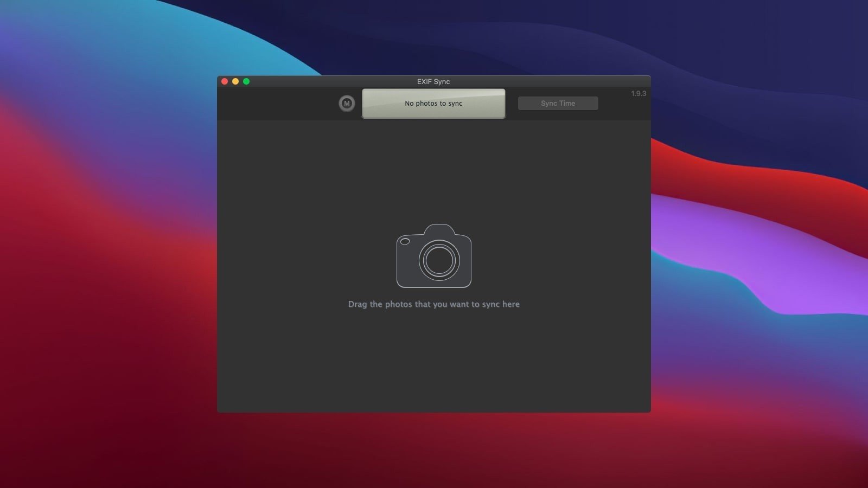Viewport: 868px width, 488px height.
Task: Click the version number 1.9.3 label
Action: pyautogui.click(x=638, y=93)
